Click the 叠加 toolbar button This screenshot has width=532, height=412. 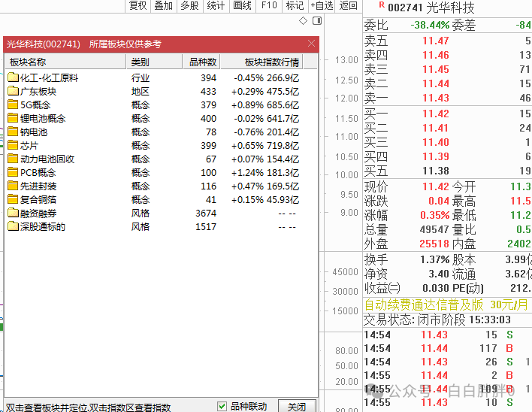(x=164, y=6)
